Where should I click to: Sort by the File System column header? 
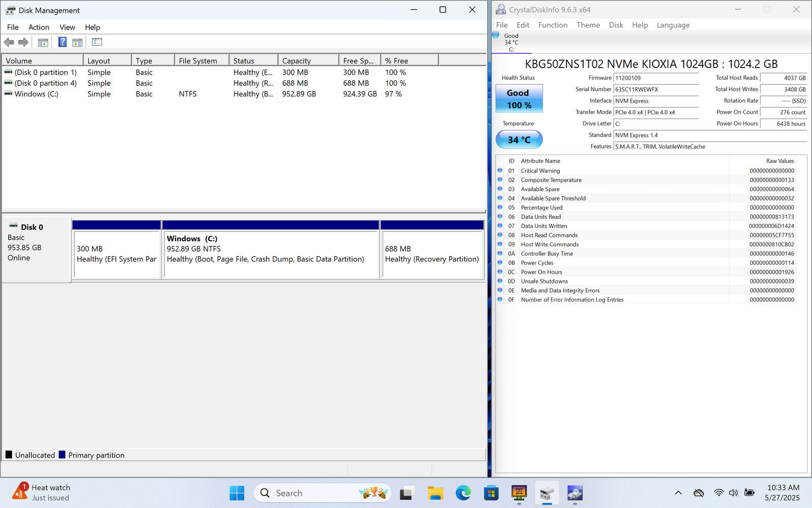(x=202, y=60)
